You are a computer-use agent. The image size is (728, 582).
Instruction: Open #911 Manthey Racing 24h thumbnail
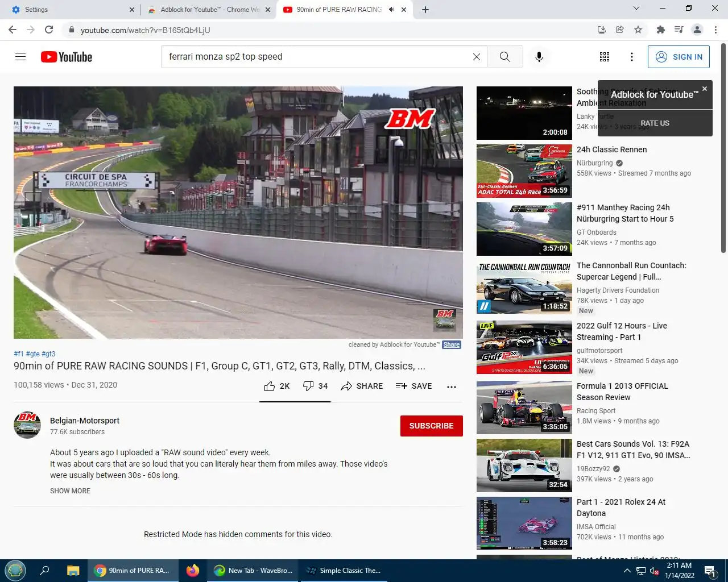[x=524, y=229]
